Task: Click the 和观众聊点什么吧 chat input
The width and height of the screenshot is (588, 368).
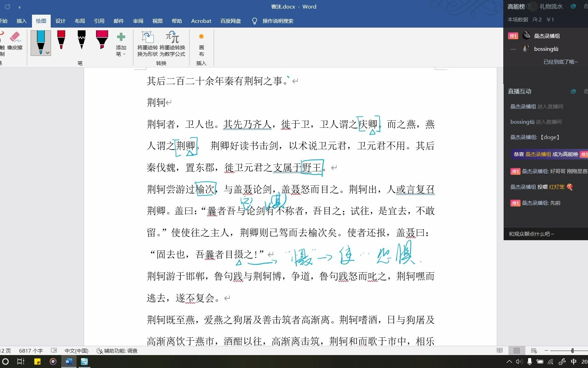Action: coord(545,234)
